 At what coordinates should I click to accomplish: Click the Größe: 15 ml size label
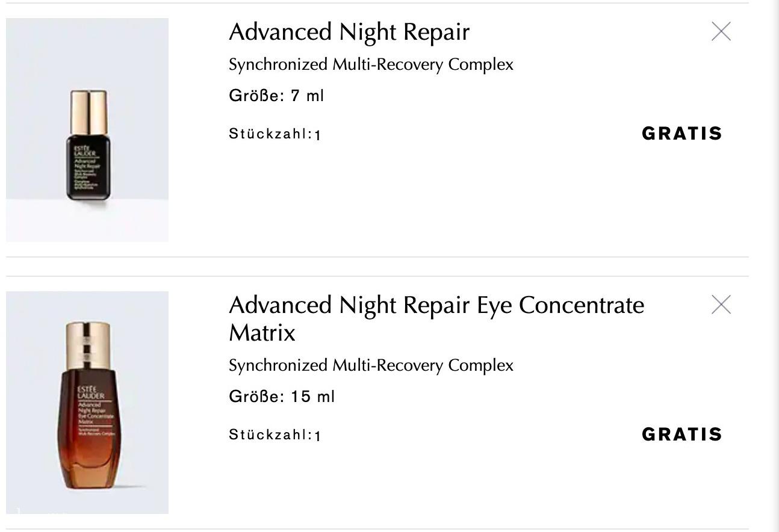coord(282,397)
